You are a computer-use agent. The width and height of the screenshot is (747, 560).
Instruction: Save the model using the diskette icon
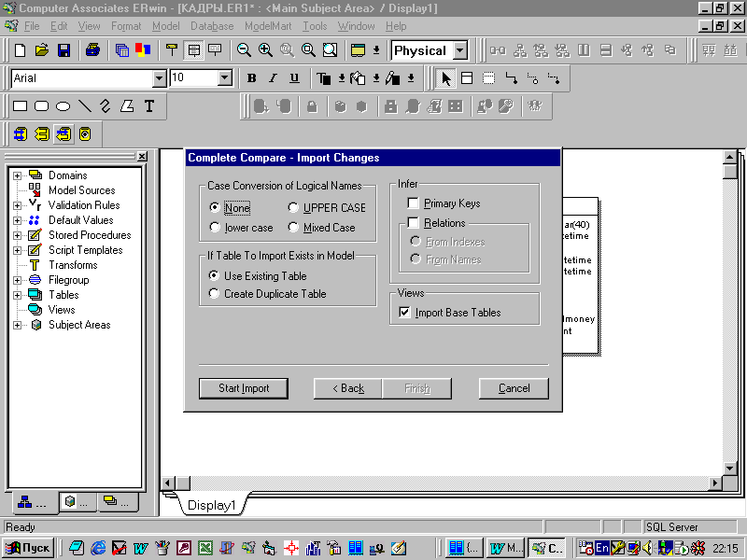(x=63, y=50)
